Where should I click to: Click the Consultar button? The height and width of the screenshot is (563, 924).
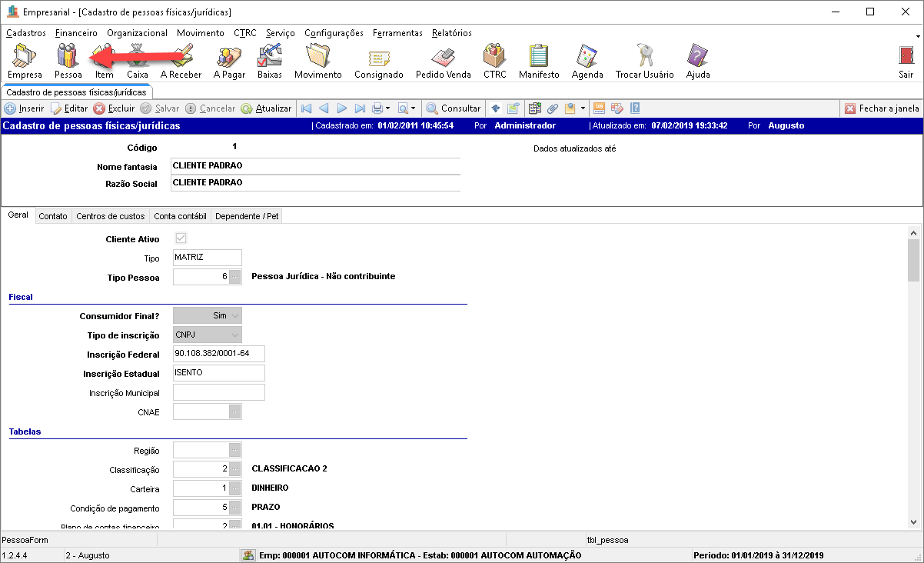[454, 108]
